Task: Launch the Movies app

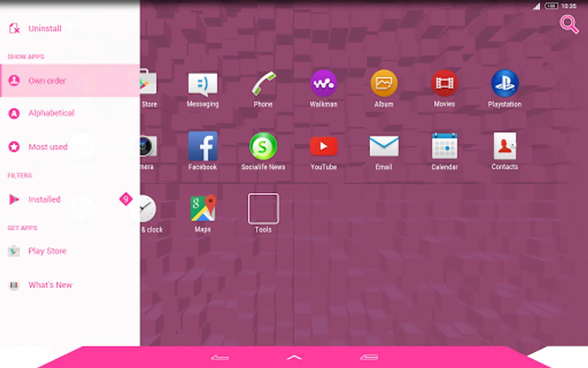Action: click(444, 83)
